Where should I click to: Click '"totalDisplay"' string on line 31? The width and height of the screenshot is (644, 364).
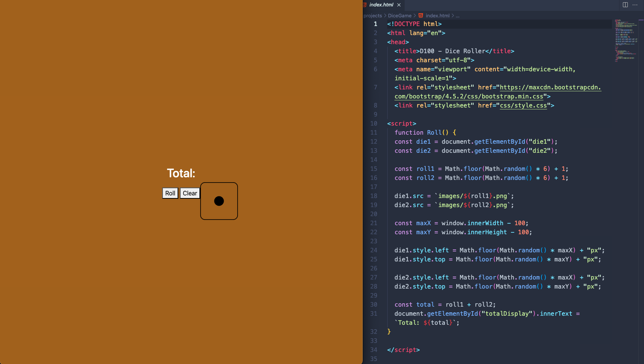[507, 313]
